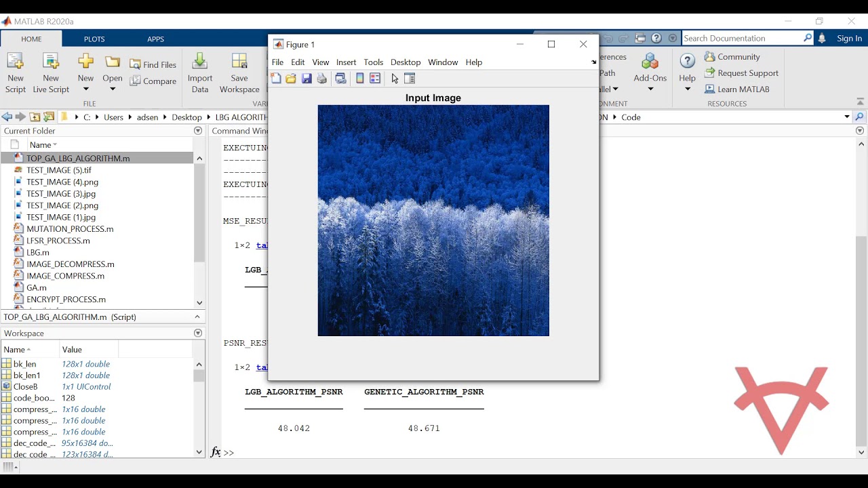Screen dimensions: 868x488
Task: Open the Command Window actions menu
Action: (860, 131)
